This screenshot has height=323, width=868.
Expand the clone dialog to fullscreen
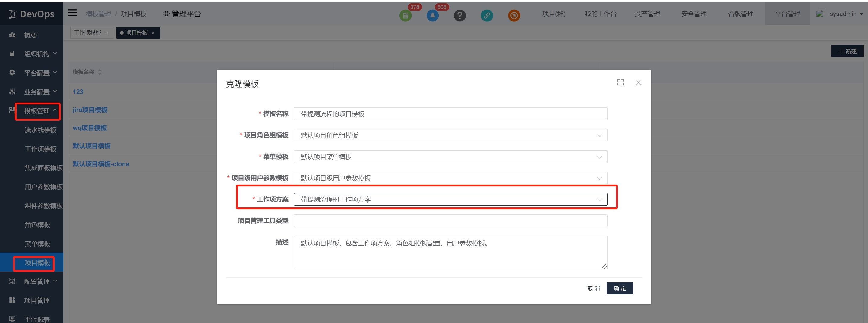coord(620,82)
